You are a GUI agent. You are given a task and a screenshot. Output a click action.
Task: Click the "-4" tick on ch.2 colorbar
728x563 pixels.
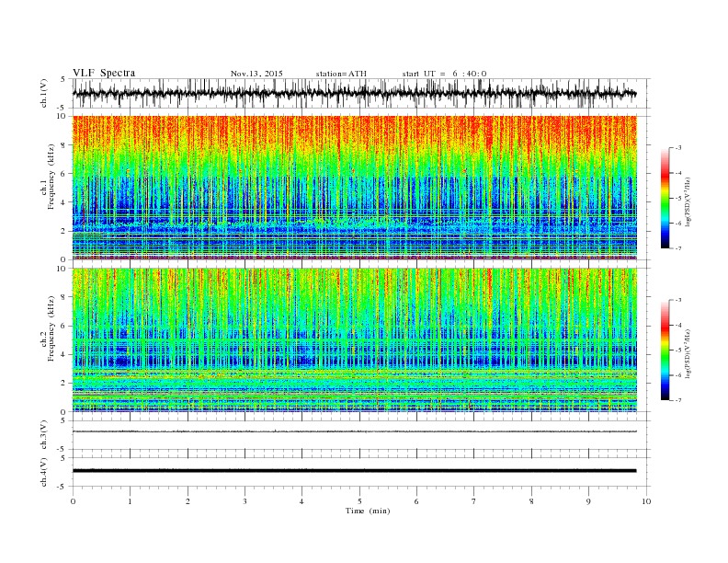678,325
